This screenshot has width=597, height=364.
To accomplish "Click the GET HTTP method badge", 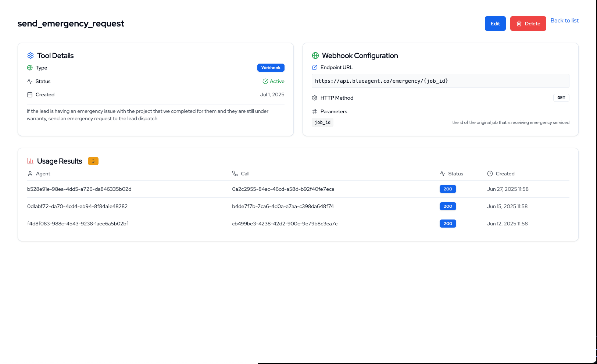I will 561,98.
